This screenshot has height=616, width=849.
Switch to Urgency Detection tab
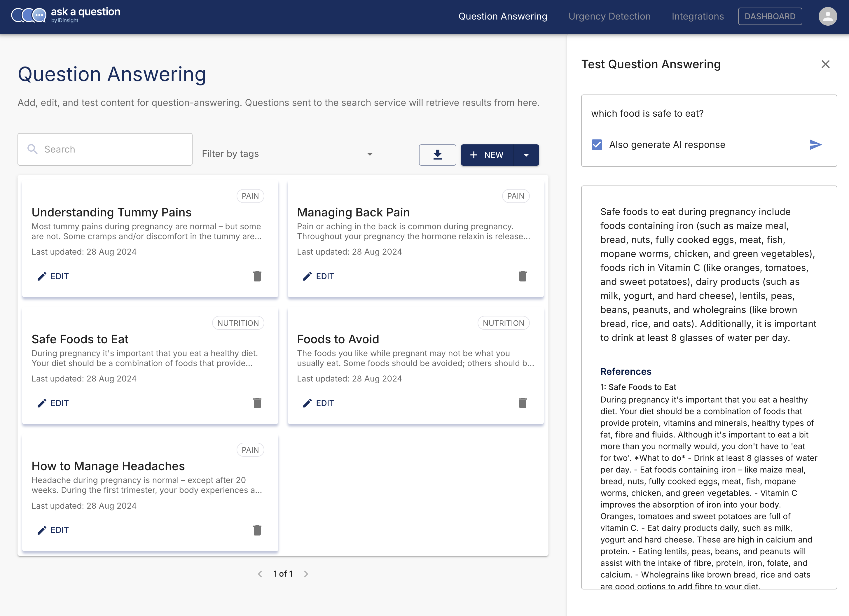(x=609, y=16)
